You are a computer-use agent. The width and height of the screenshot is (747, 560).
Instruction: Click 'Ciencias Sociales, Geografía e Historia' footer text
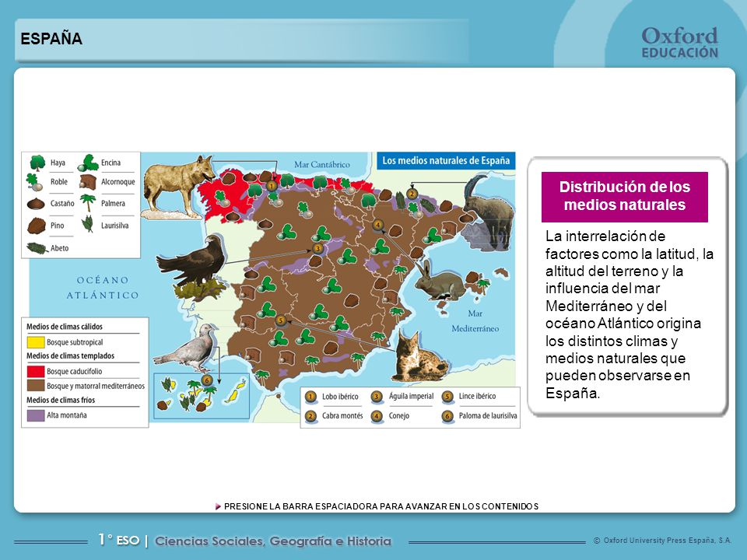[273, 541]
